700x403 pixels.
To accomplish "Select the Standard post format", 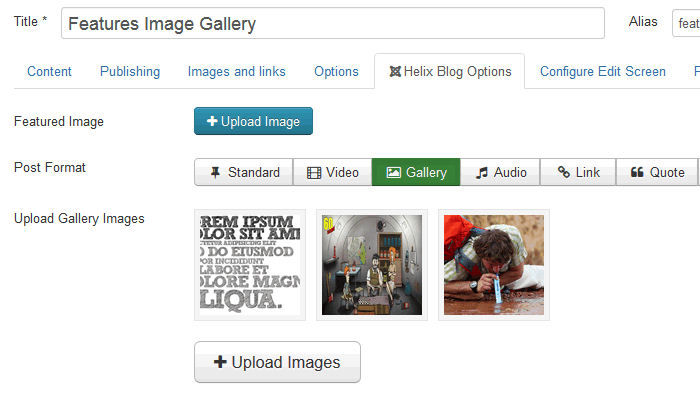I will point(244,173).
